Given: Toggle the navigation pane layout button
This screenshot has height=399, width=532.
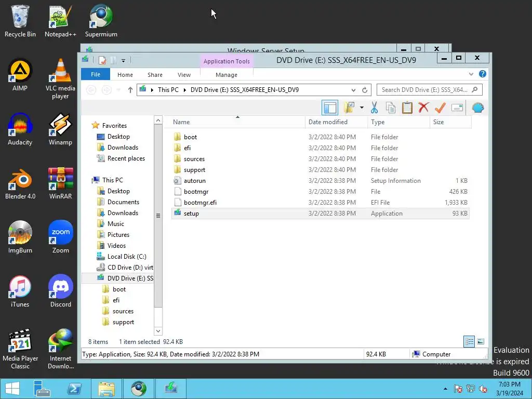Looking at the screenshot, I should tap(329, 108).
